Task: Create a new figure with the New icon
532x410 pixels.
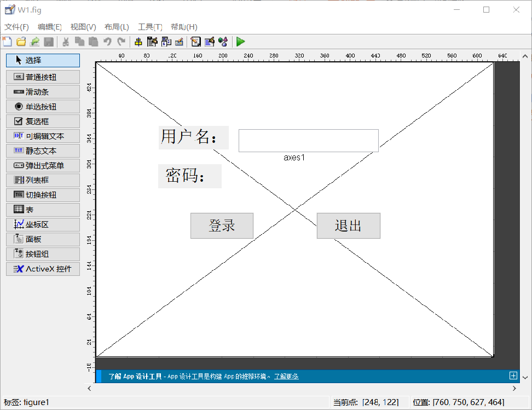Action: (x=7, y=41)
